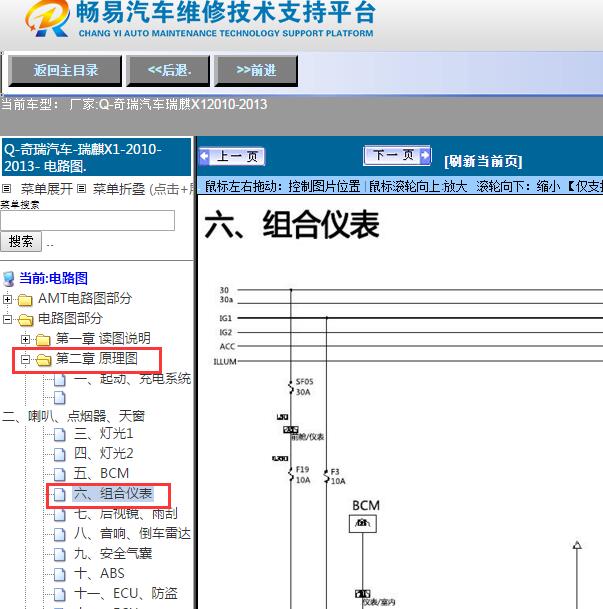The height and width of the screenshot is (609, 603).
Task: Click the IG1 power line label
Action: [x=226, y=318]
